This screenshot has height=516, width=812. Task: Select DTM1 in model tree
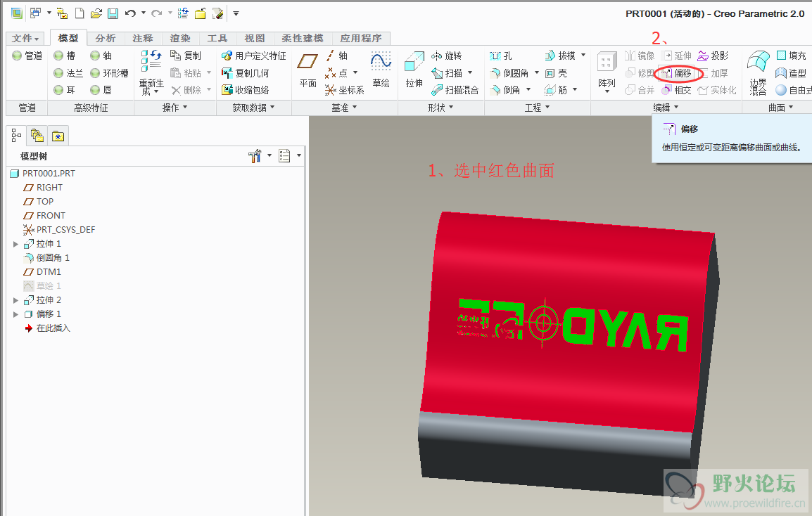point(43,272)
